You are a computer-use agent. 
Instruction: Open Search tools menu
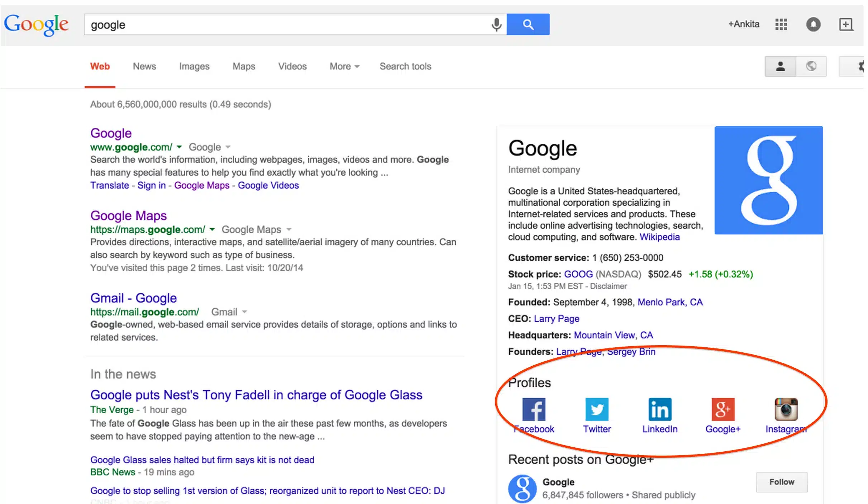point(405,66)
